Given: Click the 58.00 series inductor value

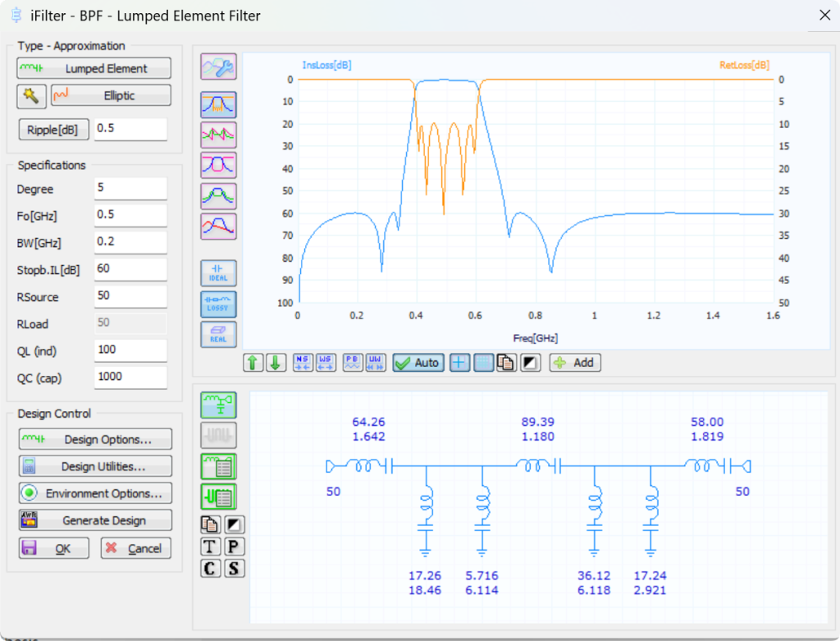Looking at the screenshot, I should (x=707, y=422).
